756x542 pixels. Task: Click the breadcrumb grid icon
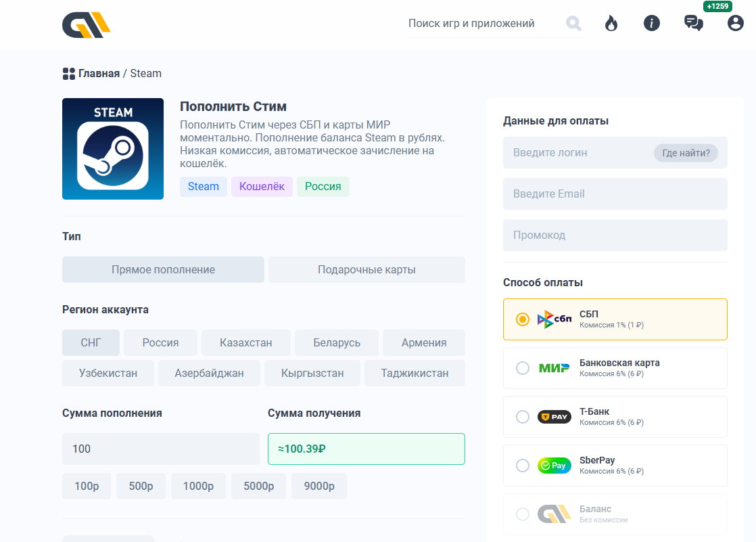[x=69, y=74]
